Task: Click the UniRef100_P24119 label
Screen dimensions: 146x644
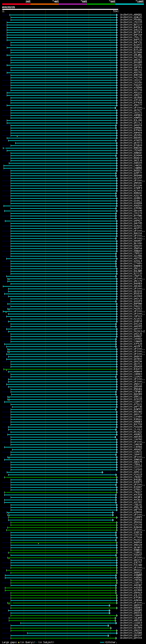Action: (x=131, y=475)
